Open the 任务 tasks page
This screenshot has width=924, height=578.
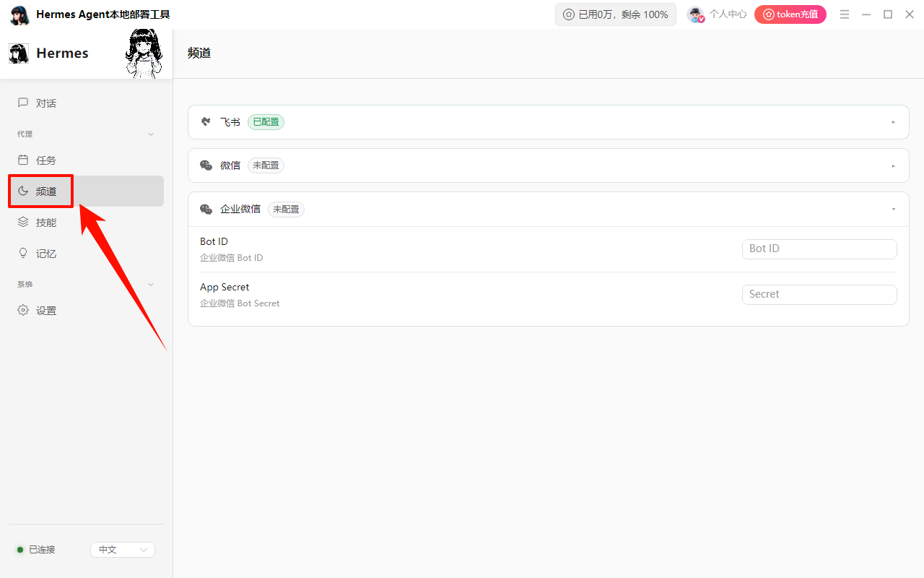[86, 160]
